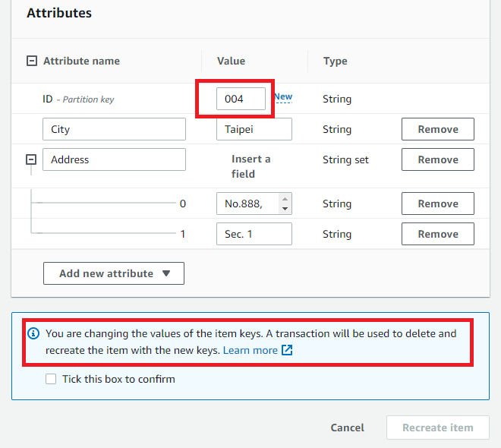Click the Recreate item button
The height and width of the screenshot is (448, 501).
[x=437, y=427]
